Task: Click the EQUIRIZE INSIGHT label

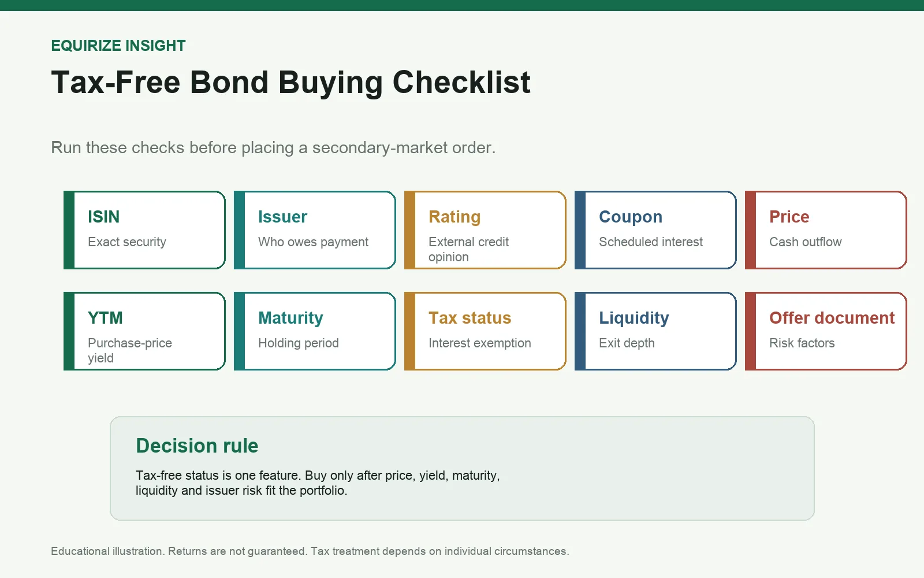Action: (x=118, y=46)
